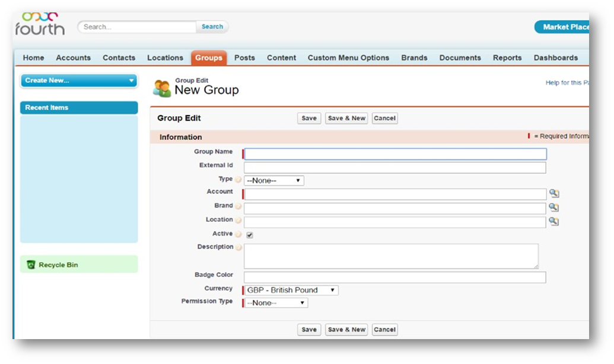Click the bottom Cancel button
Viewport: 614px width, 364px height.
coord(384,330)
